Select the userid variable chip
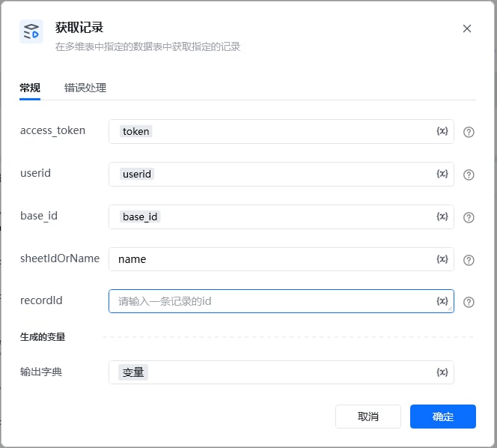 coord(137,175)
